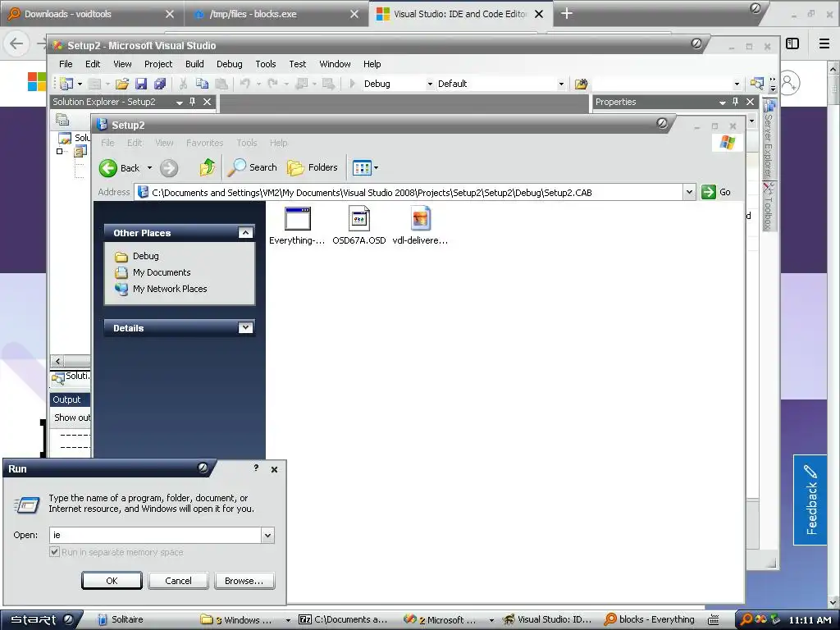
Task: Expand the Details panel
Action: (x=245, y=327)
